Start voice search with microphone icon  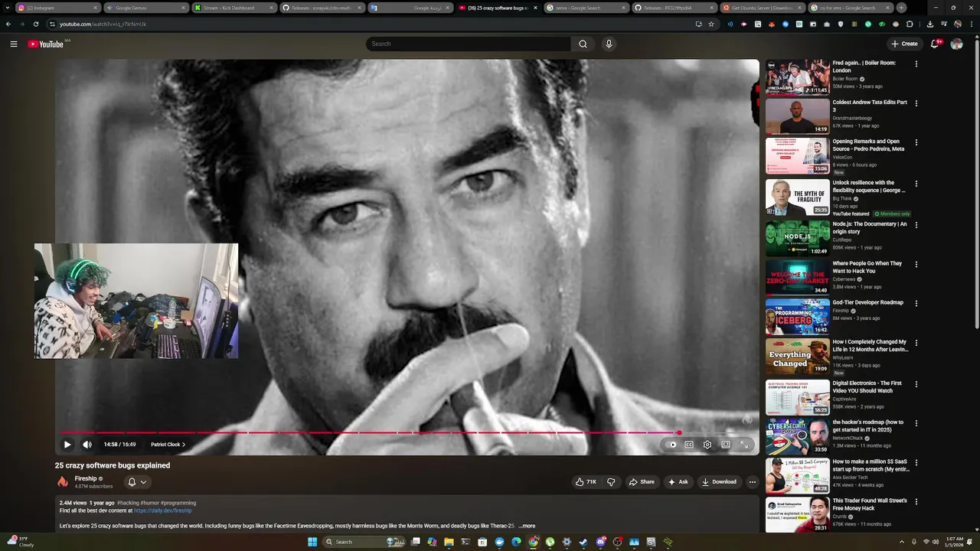pyautogui.click(x=609, y=44)
